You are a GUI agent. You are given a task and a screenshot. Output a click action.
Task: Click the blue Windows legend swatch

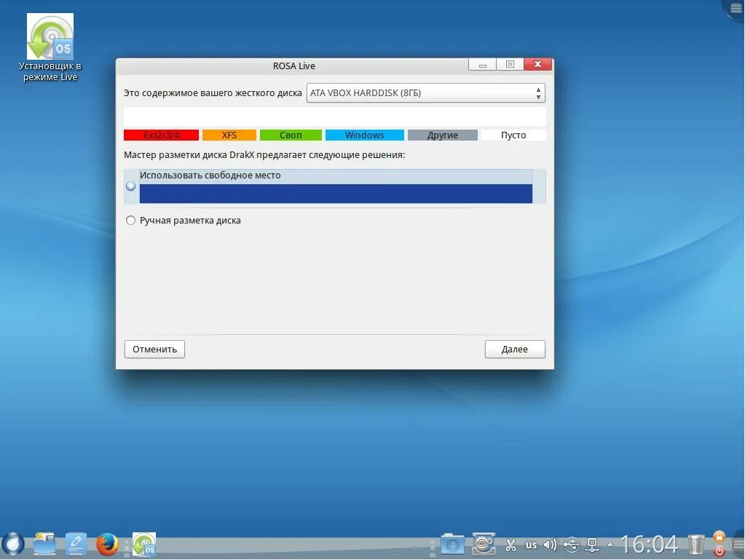pyautogui.click(x=364, y=135)
